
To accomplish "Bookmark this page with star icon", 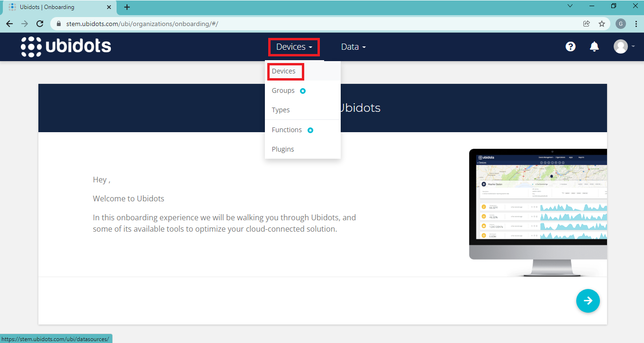I will [x=602, y=24].
